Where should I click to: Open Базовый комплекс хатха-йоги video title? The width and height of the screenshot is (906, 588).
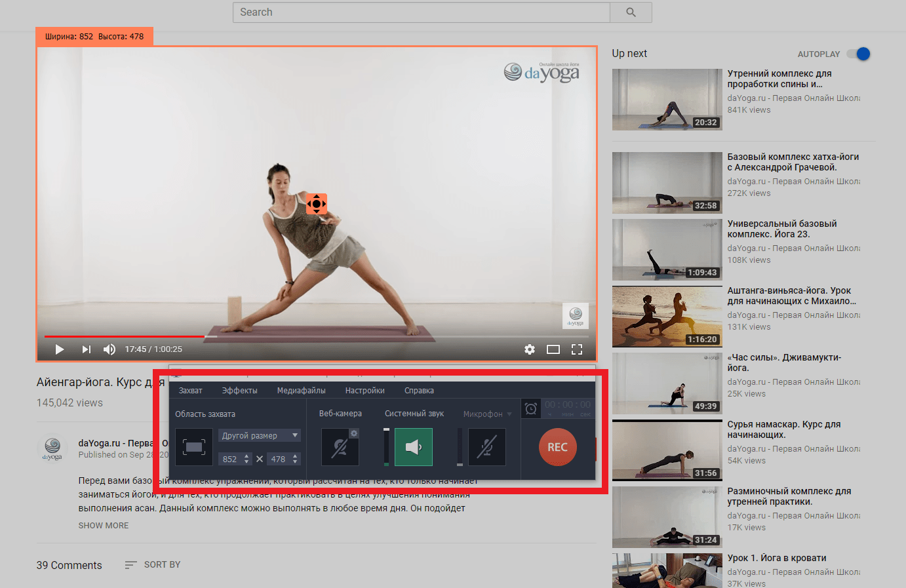point(793,162)
